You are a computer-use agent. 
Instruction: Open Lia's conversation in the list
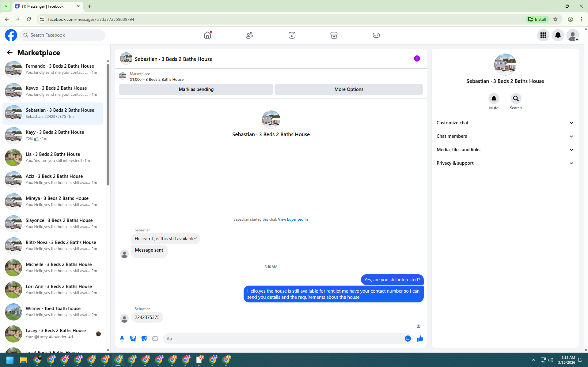(53, 157)
